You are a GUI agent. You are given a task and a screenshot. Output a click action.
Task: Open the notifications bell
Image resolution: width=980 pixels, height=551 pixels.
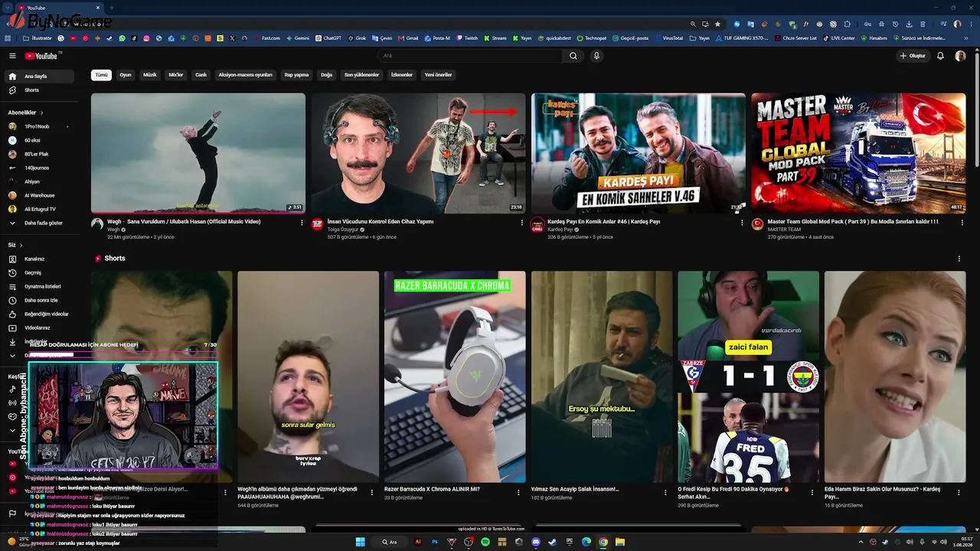tap(940, 56)
